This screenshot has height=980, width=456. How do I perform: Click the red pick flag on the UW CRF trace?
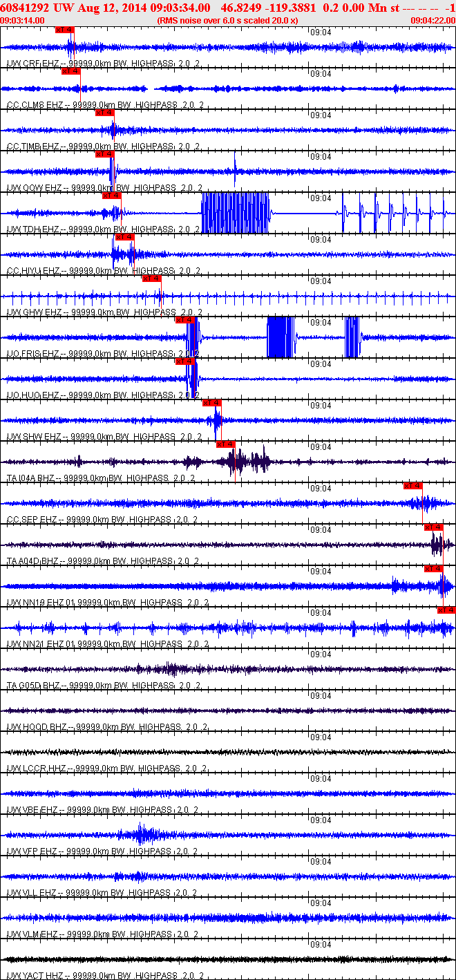pos(64,30)
